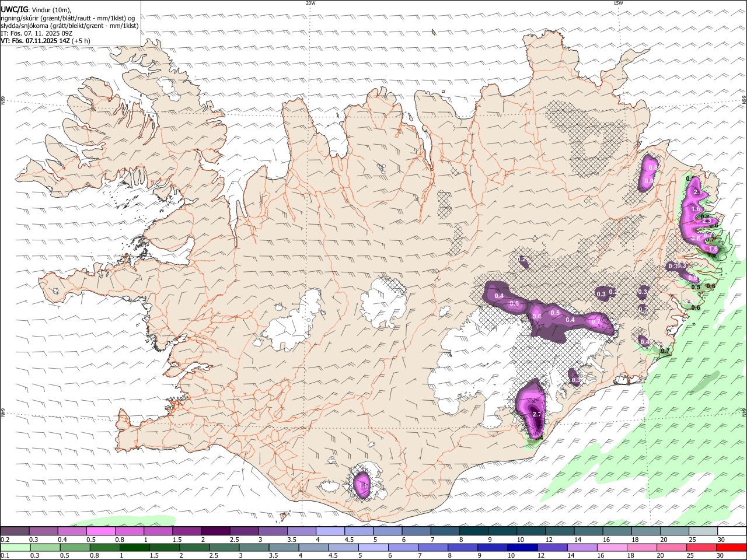The height and width of the screenshot is (560, 747).
Task: Click the initial time 'IT: Fös. 07. 11. 2025 09Z'
Action: 36,33
